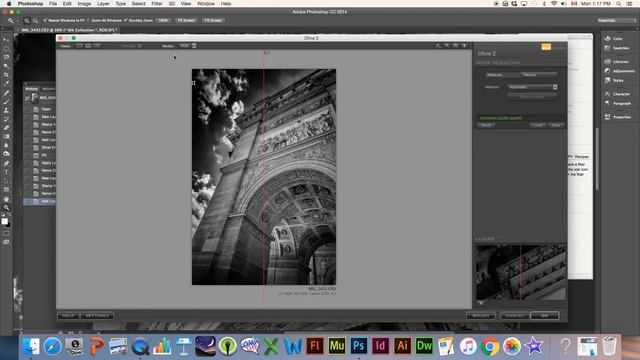
Task: Choose side-by-side preview view in Dfine
Action: click(97, 46)
